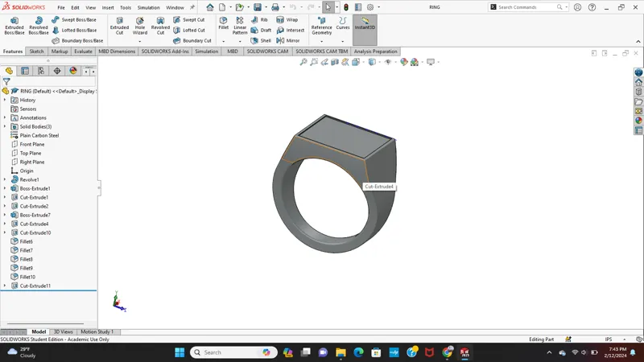The image size is (644, 362).
Task: Select Cut-Extrude4 in the feature tree
Action: 34,224
